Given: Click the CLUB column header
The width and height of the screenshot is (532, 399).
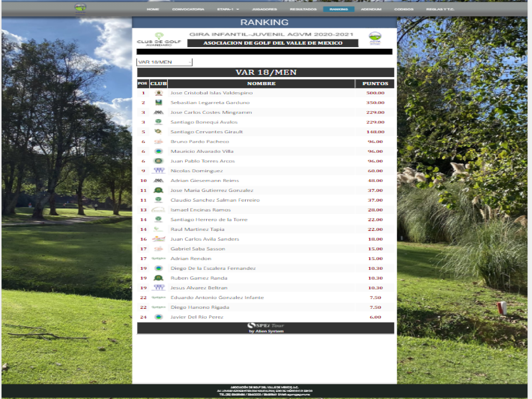Looking at the screenshot, I should click(159, 84).
